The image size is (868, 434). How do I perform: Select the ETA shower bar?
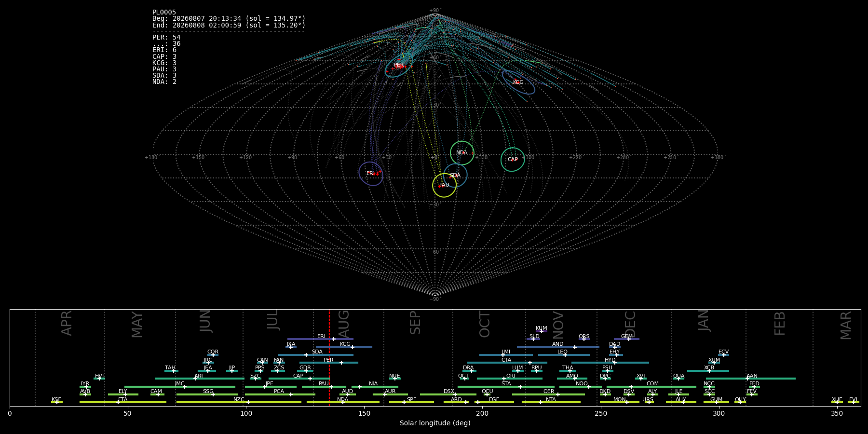[x=123, y=402]
